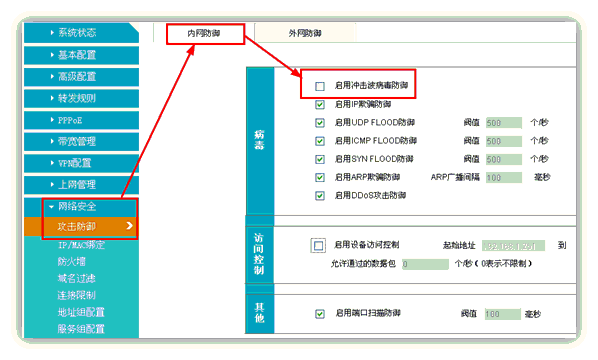Toggle UDP FLOOD防御 checkbox
This screenshot has width=598, height=360.
click(320, 123)
